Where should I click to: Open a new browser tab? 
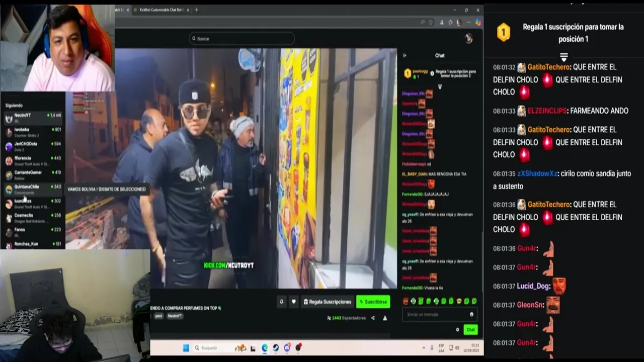click(x=196, y=10)
